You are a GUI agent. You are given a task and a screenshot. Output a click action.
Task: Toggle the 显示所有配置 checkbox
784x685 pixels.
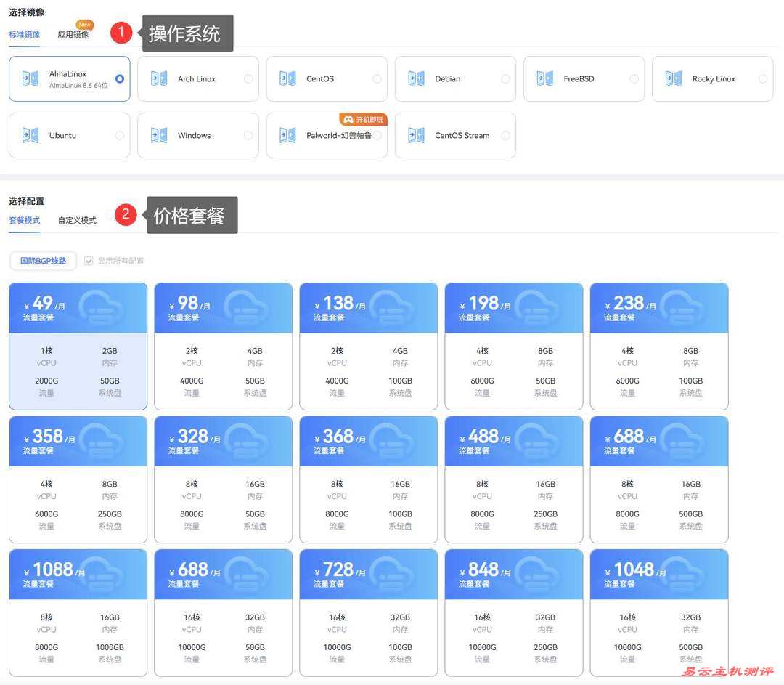pos(89,261)
